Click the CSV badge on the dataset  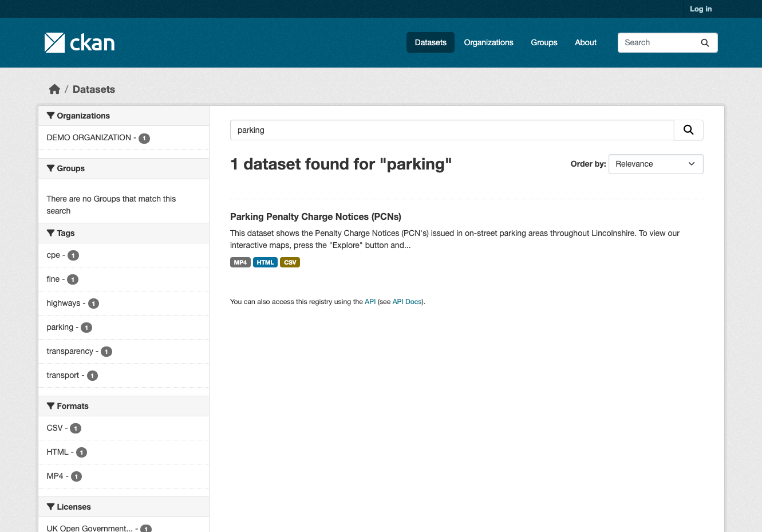[x=290, y=262]
